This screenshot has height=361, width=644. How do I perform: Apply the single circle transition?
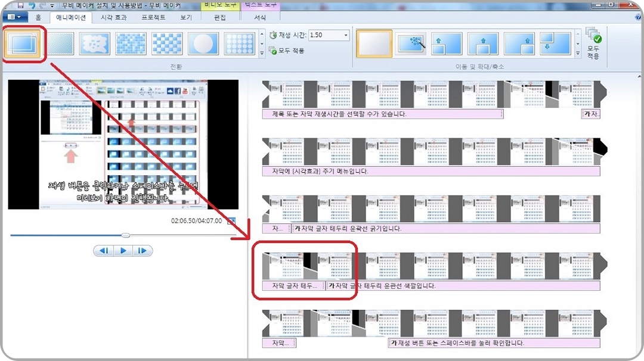203,43
